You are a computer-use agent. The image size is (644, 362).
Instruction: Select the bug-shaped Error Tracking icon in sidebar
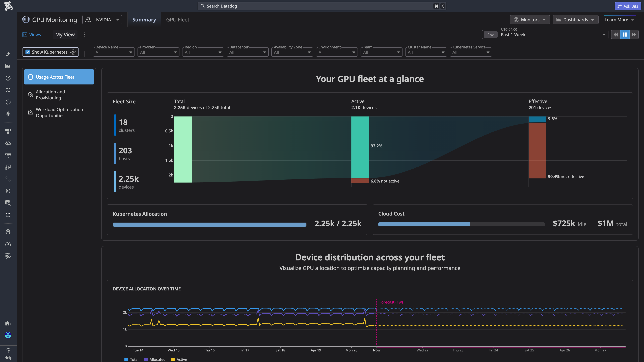pos(8,232)
